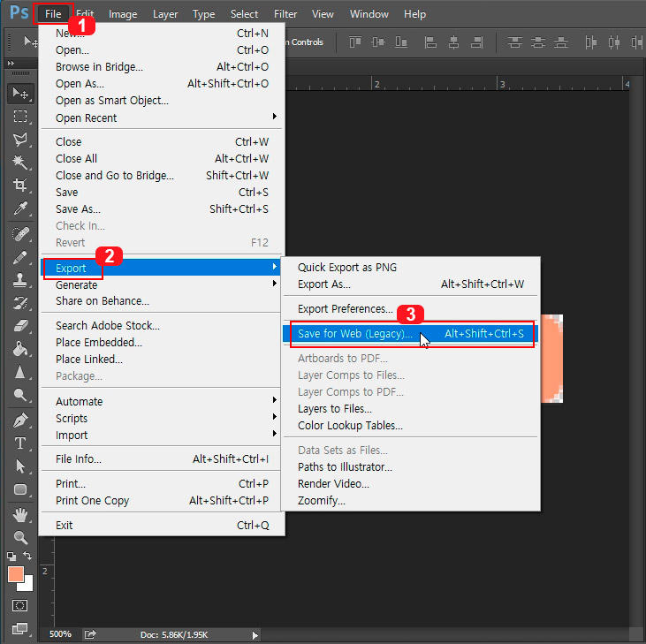Open the status bar info arrow menu
This screenshot has width=646, height=644.
255,635
